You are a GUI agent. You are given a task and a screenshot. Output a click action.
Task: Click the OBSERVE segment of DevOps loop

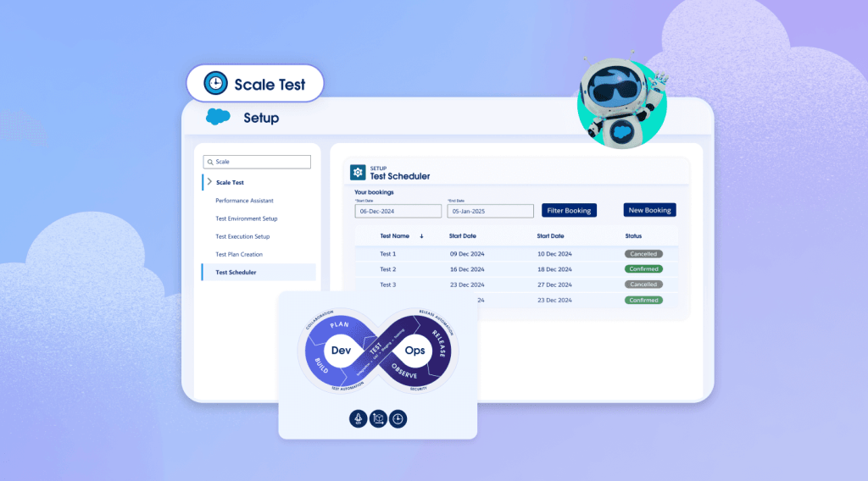(404, 371)
